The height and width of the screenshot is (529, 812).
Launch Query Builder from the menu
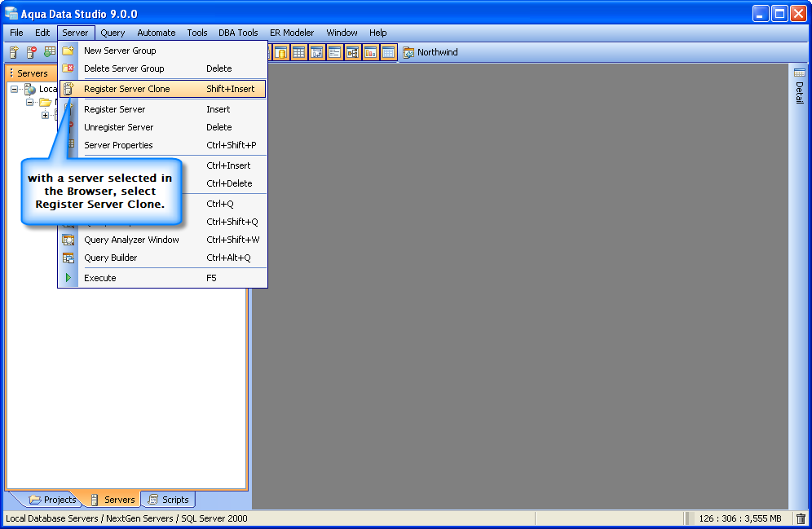pos(162,258)
